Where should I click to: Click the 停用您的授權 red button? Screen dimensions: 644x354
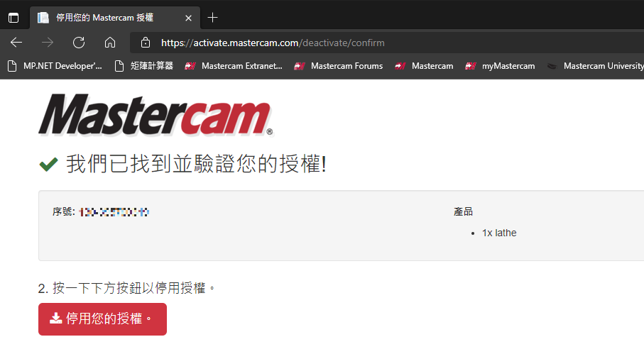[x=103, y=319]
